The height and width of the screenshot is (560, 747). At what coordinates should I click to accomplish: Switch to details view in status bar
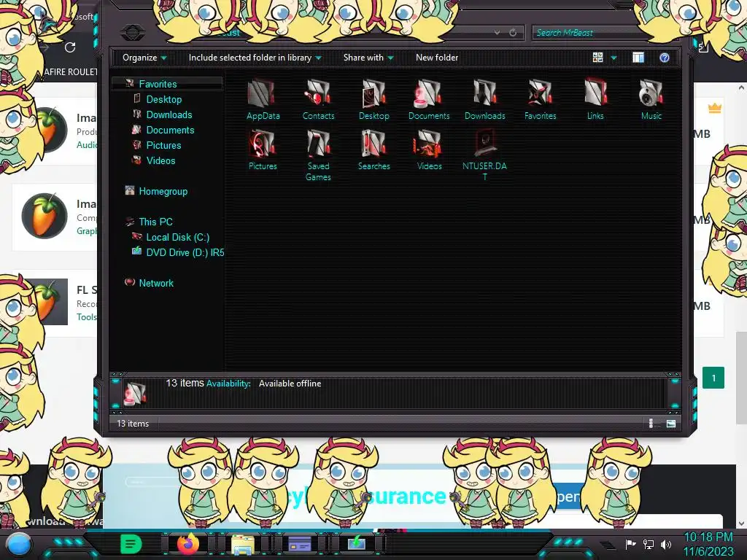[651, 424]
